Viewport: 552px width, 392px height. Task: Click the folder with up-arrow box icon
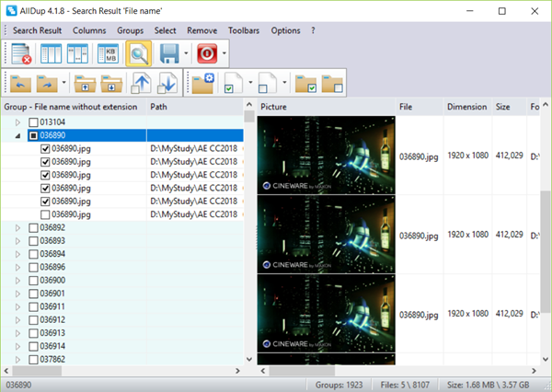(x=85, y=83)
